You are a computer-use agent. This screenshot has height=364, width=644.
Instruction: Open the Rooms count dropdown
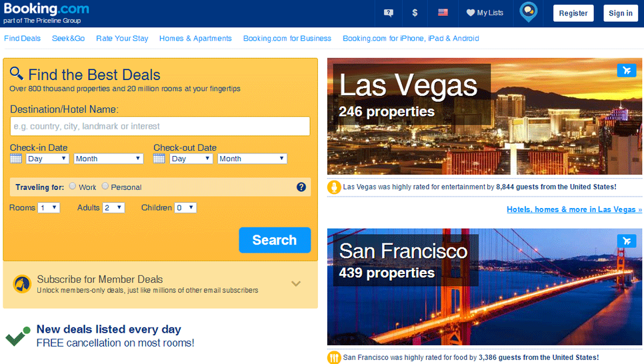click(x=49, y=208)
